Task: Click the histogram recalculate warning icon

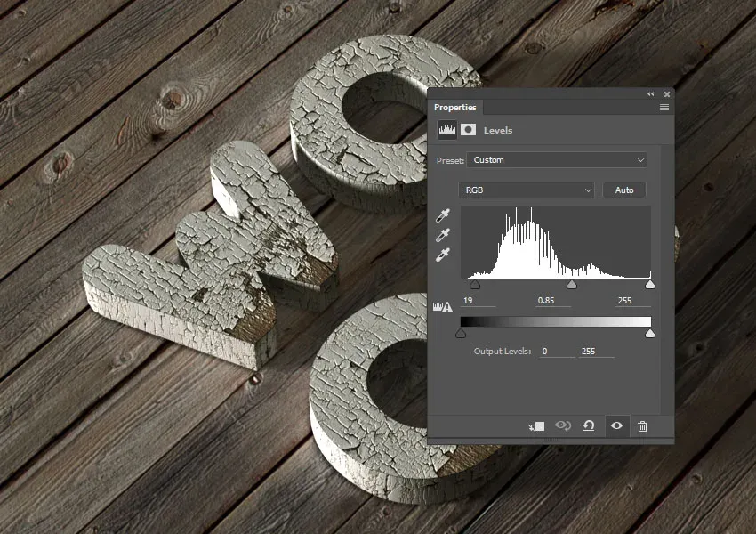Action: 443,307
